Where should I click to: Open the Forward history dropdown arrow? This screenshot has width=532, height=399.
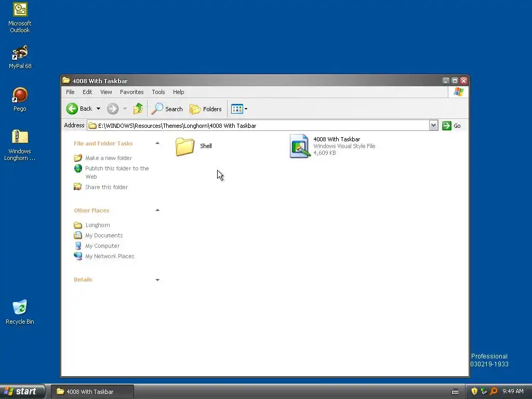coord(125,109)
